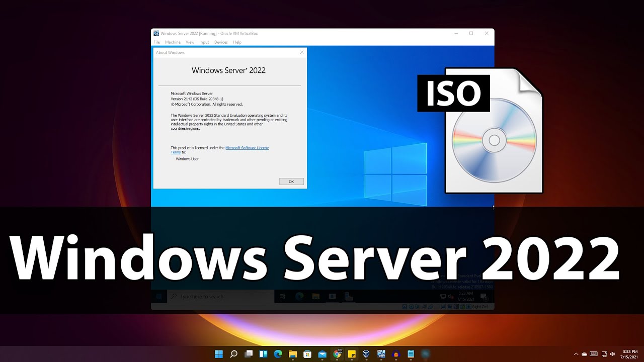This screenshot has width=644, height=362.
Task: Click the Windows 11 Start button
Action: pos(219,354)
